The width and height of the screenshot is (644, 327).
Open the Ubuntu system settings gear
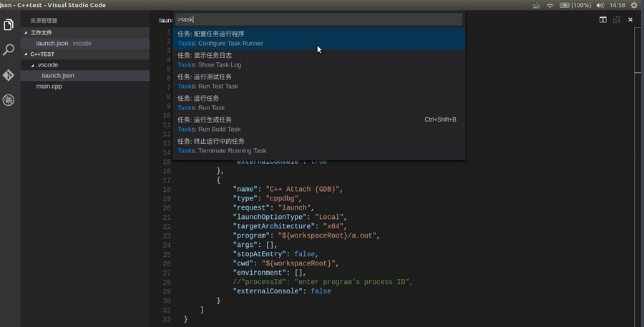pyautogui.click(x=634, y=5)
